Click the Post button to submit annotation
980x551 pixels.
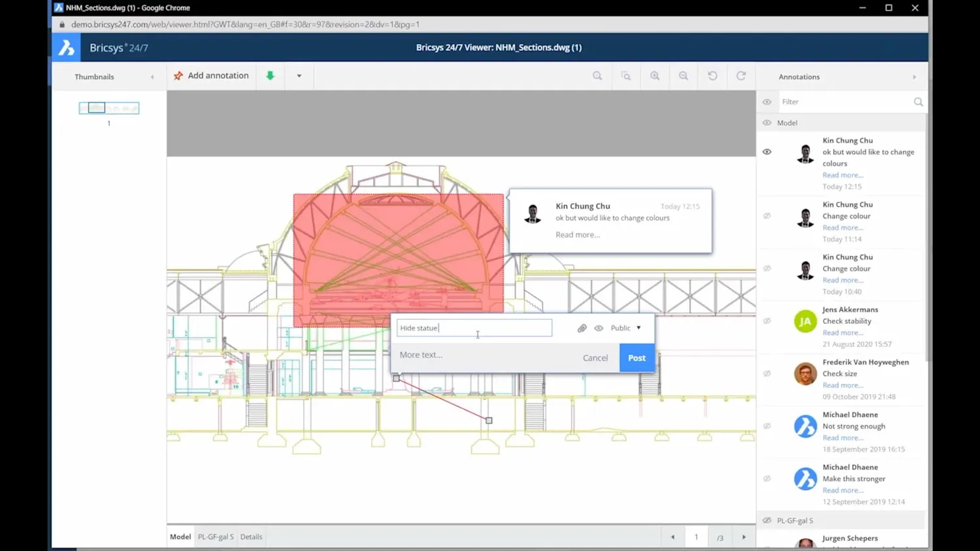[636, 358]
